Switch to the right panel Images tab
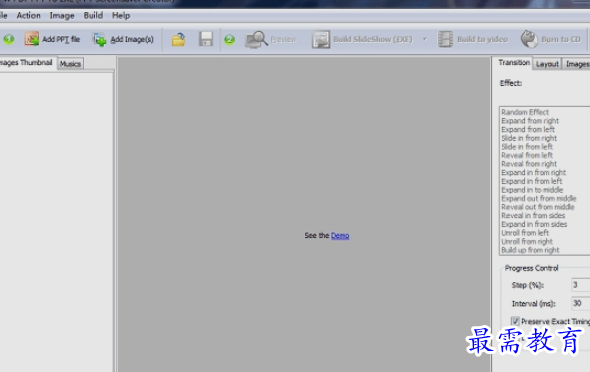This screenshot has height=372, width=590. click(x=576, y=64)
